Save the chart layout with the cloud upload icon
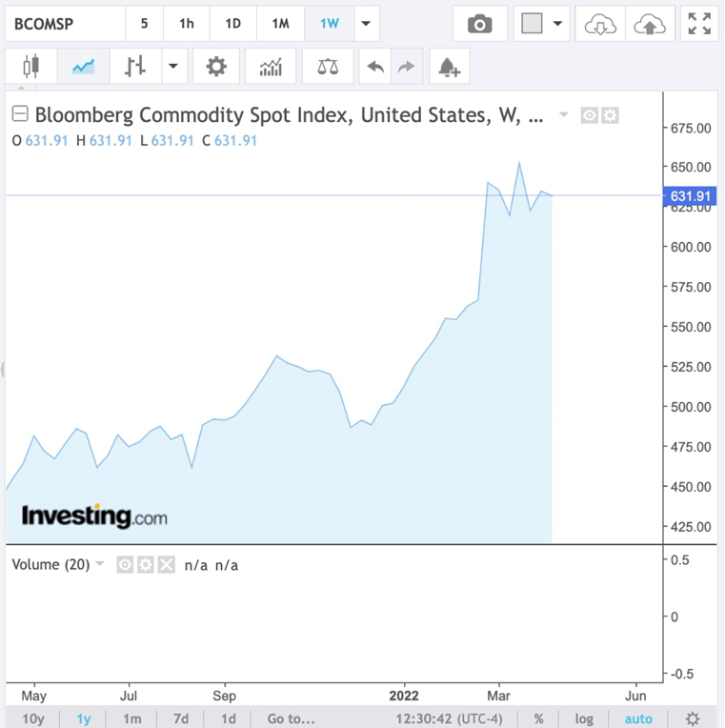 click(650, 24)
